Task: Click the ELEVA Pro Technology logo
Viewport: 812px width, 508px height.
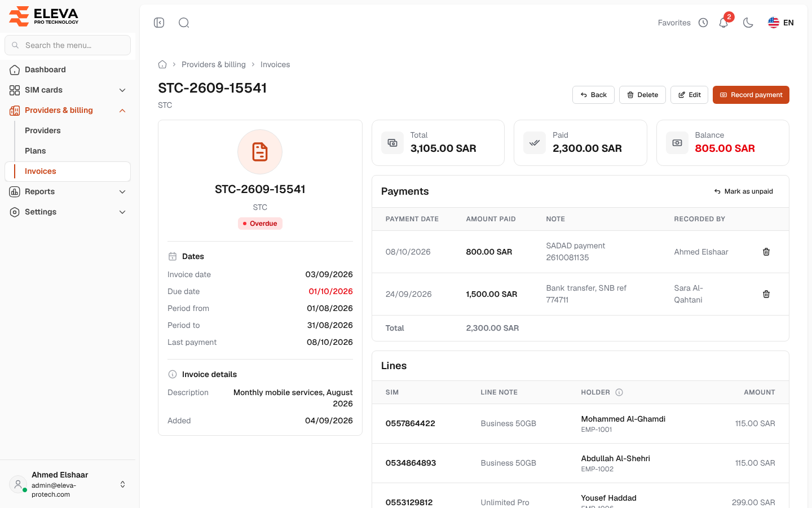Action: click(x=44, y=16)
